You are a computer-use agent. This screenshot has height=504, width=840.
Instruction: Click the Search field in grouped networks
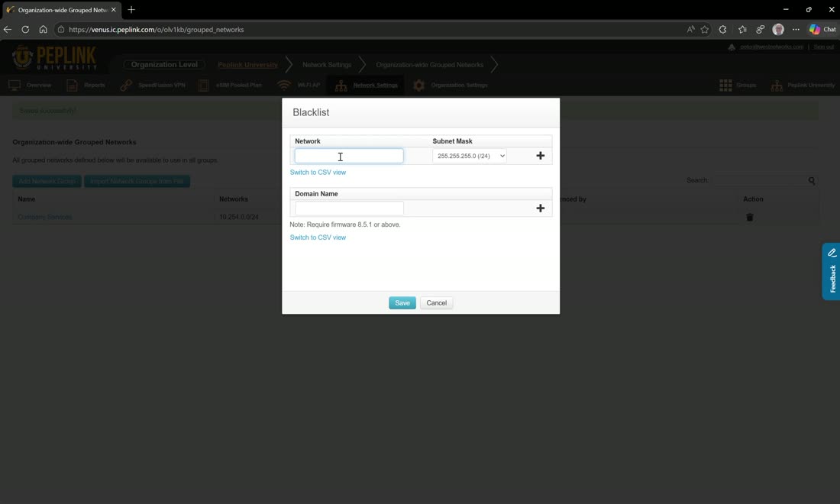click(x=760, y=180)
